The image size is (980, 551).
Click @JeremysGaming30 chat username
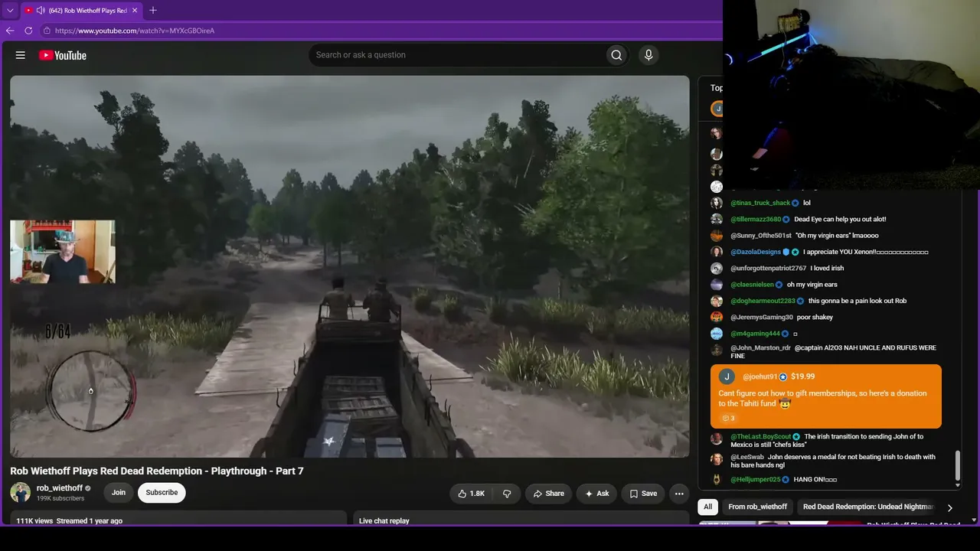click(x=762, y=318)
